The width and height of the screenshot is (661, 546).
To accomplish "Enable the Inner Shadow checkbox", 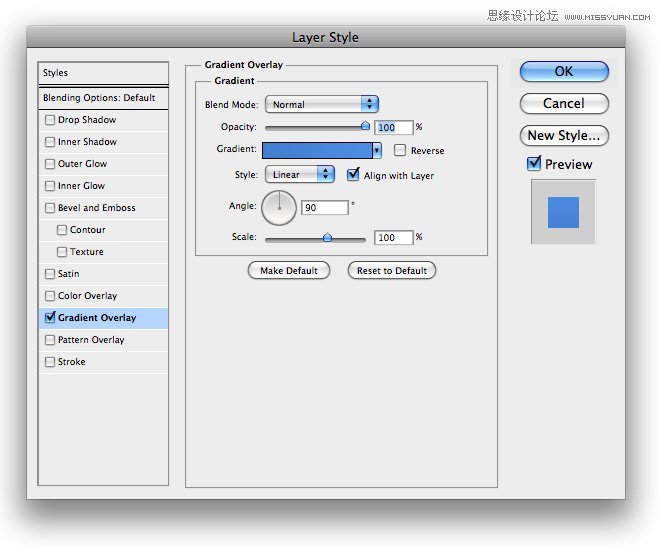I will (x=50, y=142).
